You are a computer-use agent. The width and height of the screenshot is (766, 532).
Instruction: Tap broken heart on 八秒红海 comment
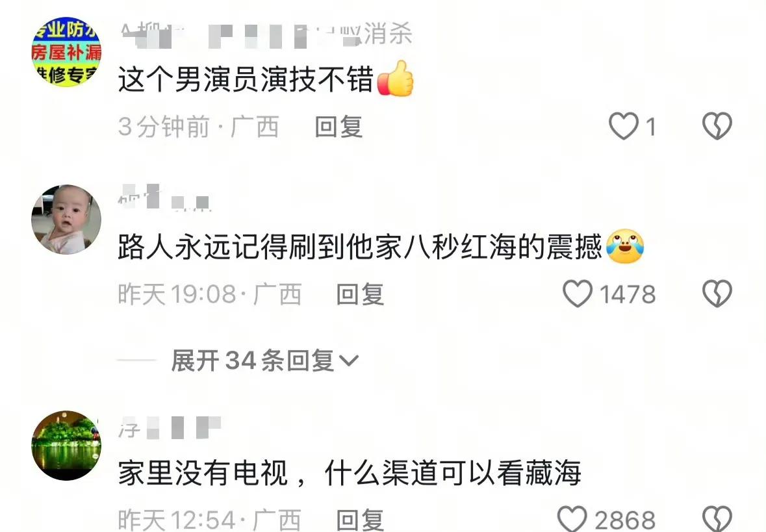(717, 294)
